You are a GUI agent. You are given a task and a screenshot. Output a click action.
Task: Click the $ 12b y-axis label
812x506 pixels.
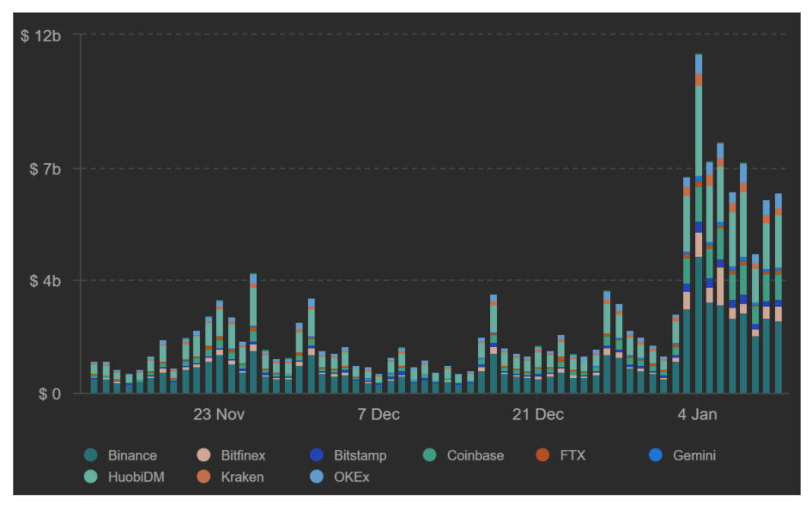tap(40, 36)
